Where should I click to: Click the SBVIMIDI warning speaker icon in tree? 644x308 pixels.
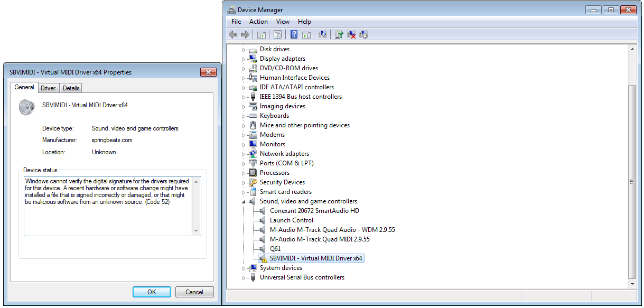(x=263, y=258)
